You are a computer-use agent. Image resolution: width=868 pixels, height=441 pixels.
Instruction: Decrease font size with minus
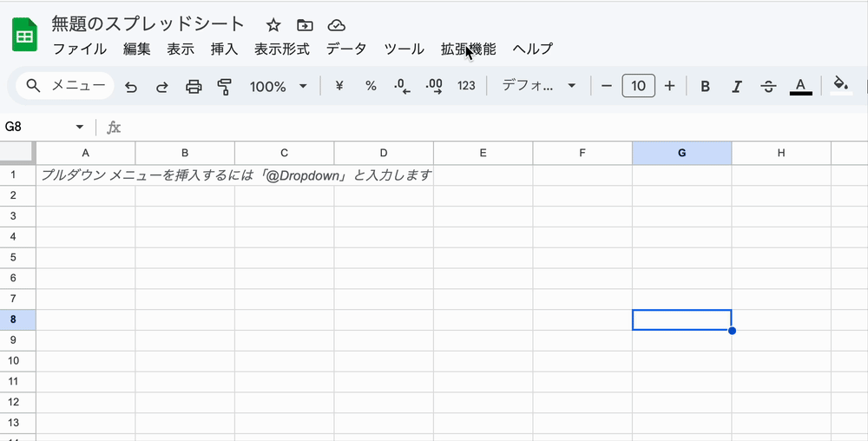point(607,86)
